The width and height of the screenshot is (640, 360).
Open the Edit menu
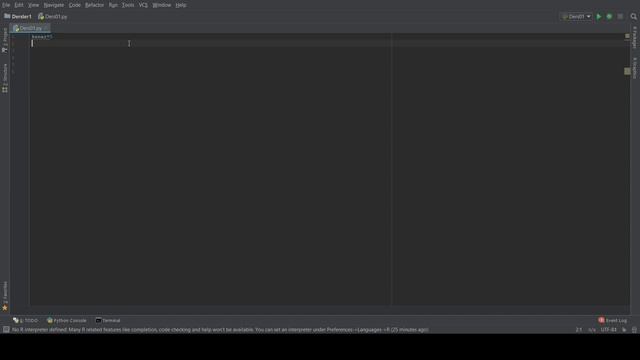click(19, 5)
